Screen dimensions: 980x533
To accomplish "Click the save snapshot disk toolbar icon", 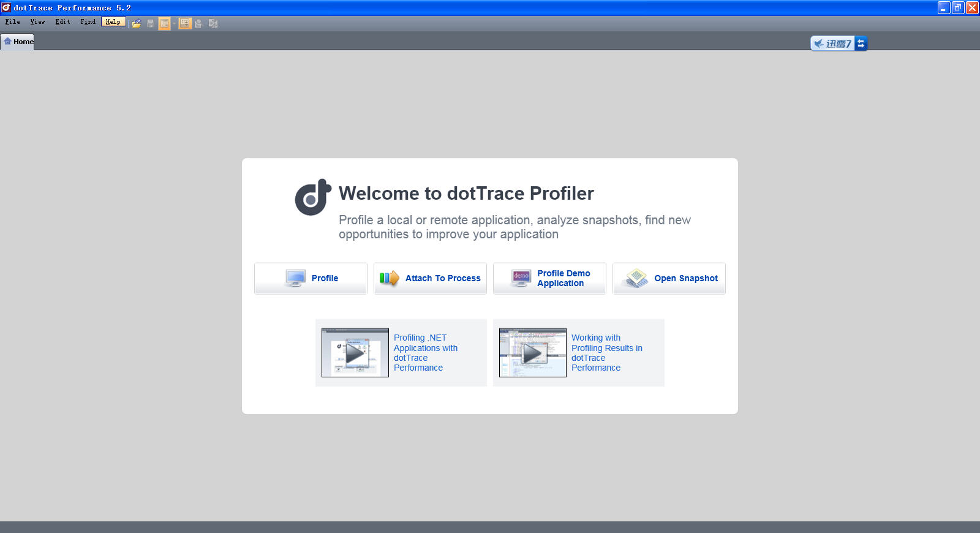I will click(x=151, y=23).
